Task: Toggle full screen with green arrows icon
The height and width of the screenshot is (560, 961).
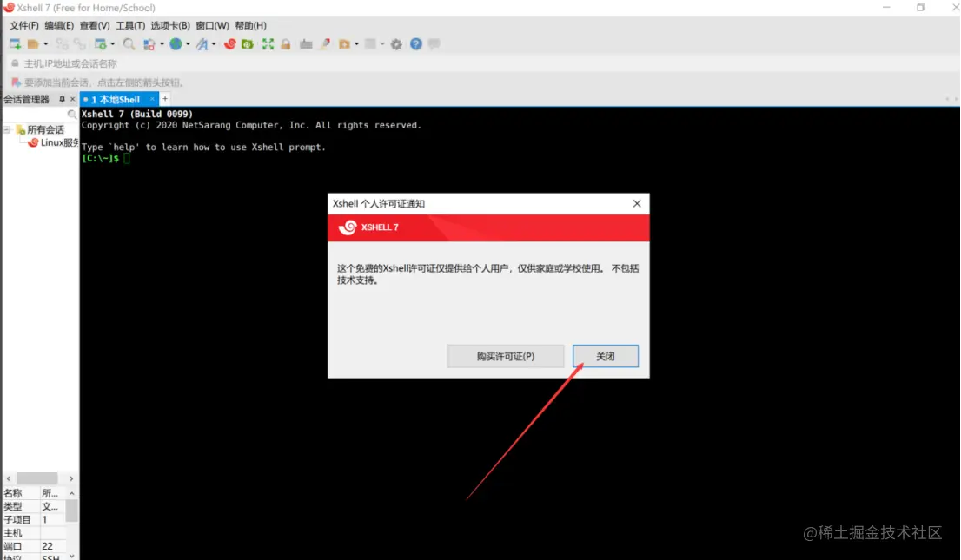Action: click(x=268, y=44)
